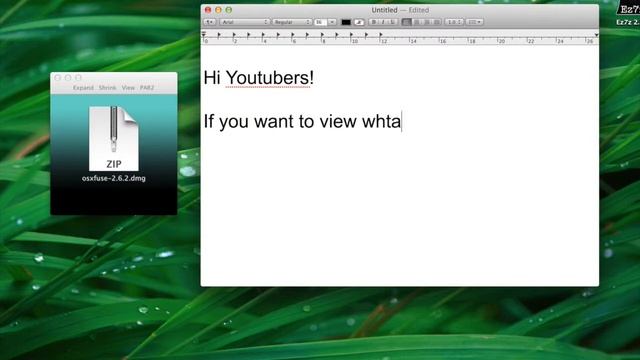This screenshot has width=640, height=360.
Task: Click View in the archive window
Action: pyautogui.click(x=128, y=88)
